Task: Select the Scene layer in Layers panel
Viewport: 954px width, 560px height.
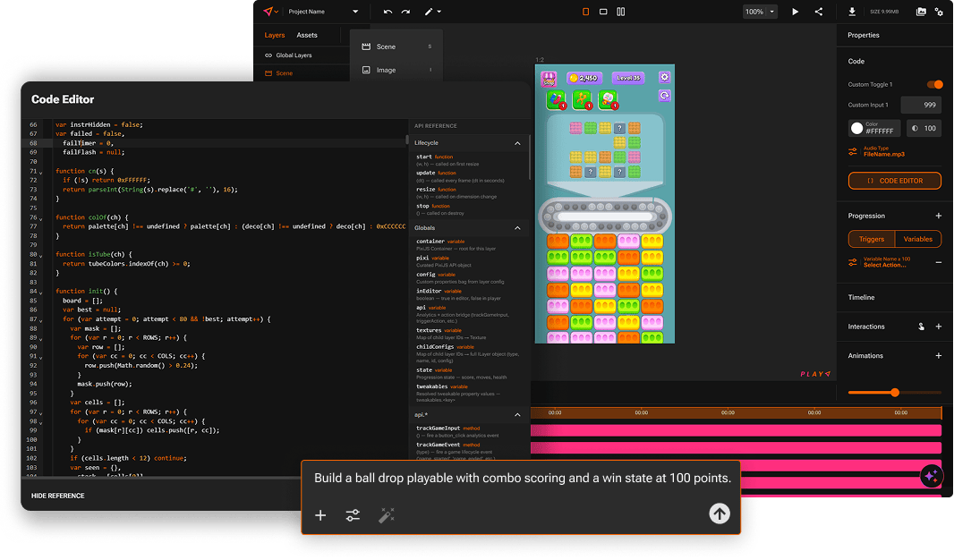Action: click(284, 73)
